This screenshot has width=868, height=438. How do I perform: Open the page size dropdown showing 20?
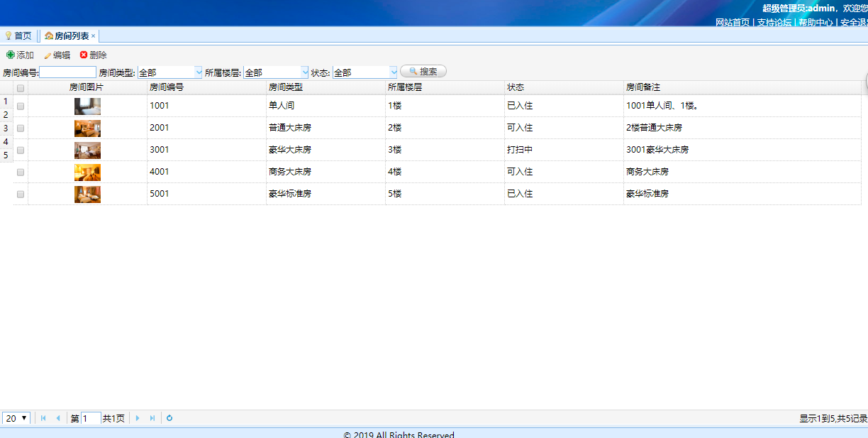click(x=16, y=418)
